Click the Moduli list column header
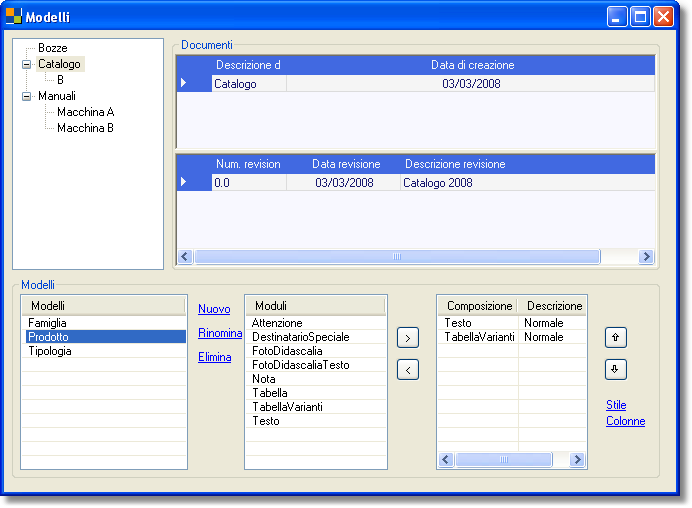 [x=316, y=306]
